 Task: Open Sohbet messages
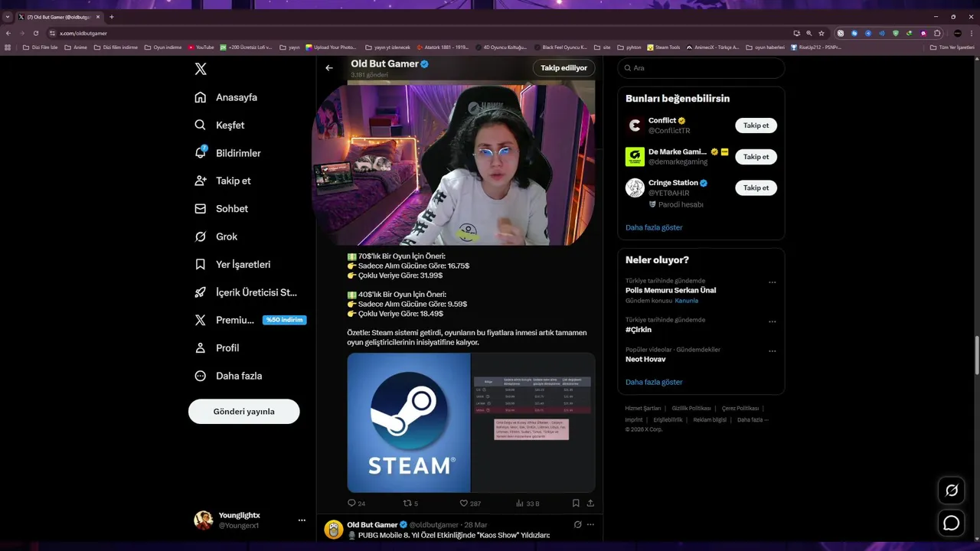[x=221, y=208]
